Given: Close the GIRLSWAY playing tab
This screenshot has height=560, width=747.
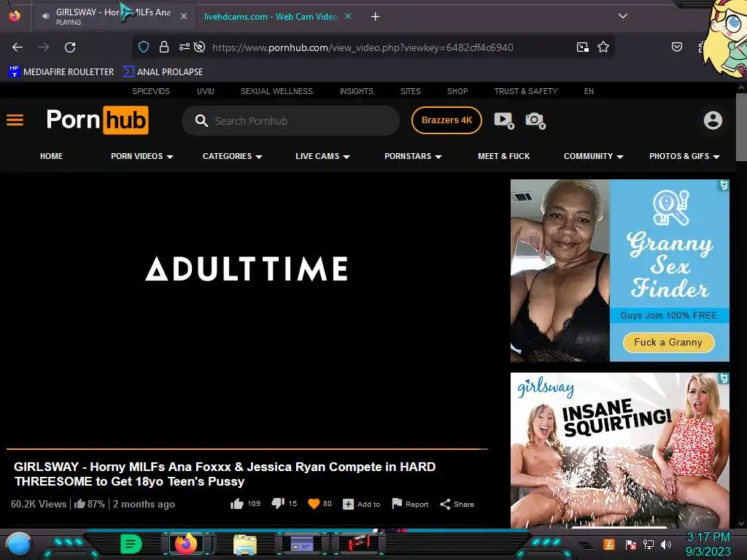Looking at the screenshot, I should tap(184, 16).
